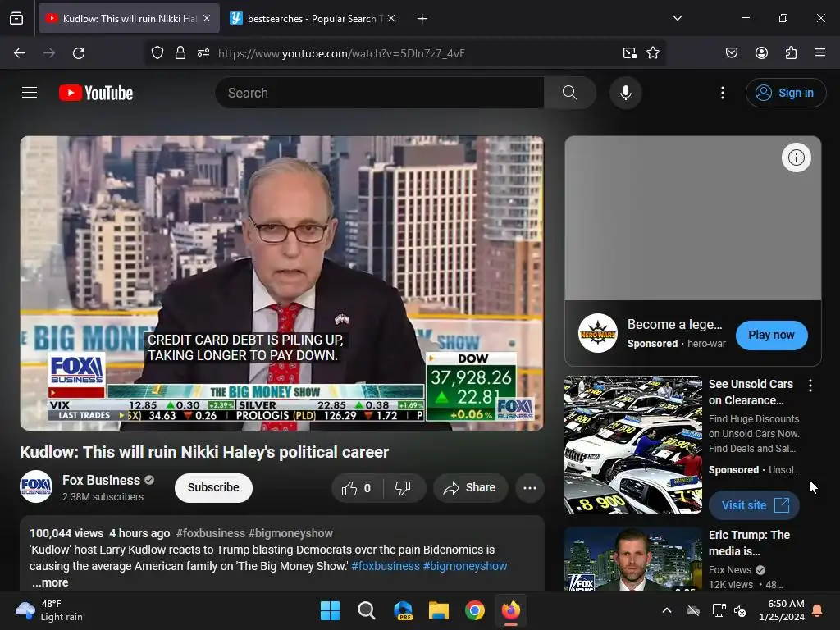840x630 pixels.
Task: Open notifications bell in taskbar
Action: click(x=818, y=610)
